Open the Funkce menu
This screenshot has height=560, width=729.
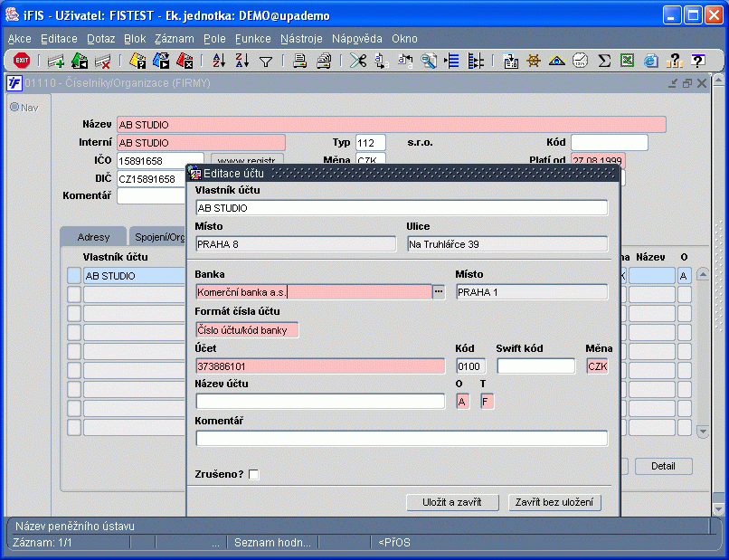click(253, 39)
